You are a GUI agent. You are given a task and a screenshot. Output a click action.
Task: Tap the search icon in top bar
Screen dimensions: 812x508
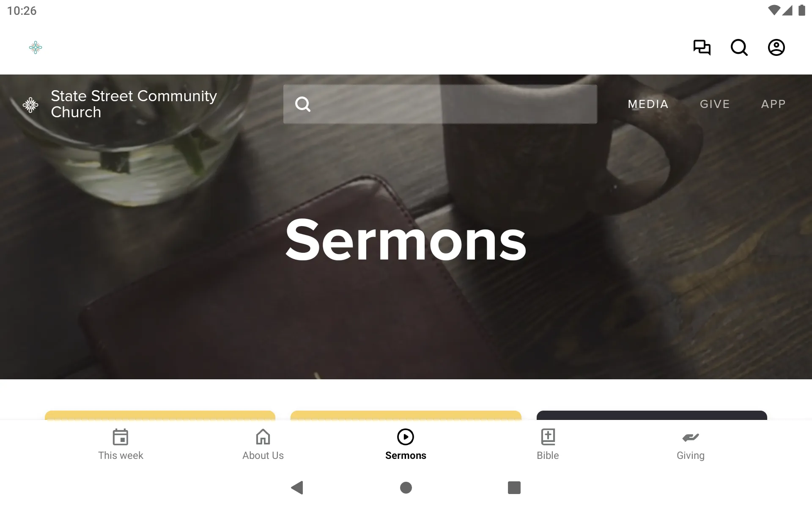(x=739, y=47)
